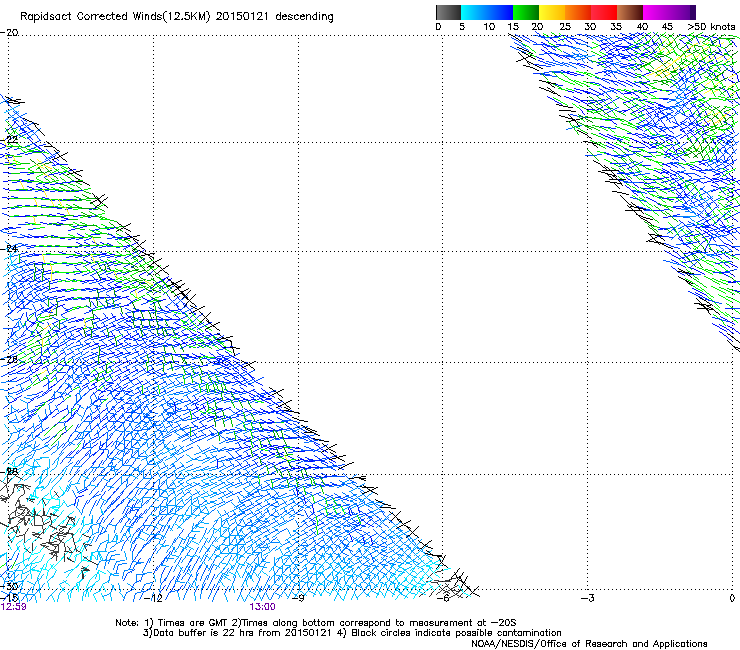This screenshot has width=740, height=650.
Task: Click the orange 25-30 knots legend swatch
Action: point(578,12)
